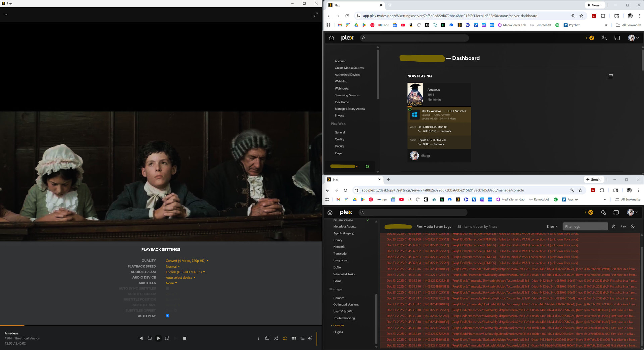The image size is (644, 350).
Task: Go to Plex home in dashboard window
Action: tap(331, 38)
